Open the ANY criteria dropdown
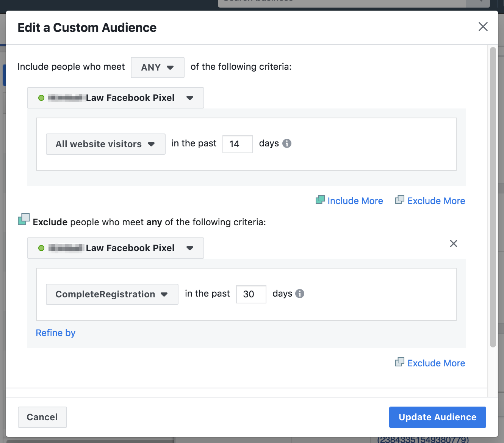 coord(157,68)
